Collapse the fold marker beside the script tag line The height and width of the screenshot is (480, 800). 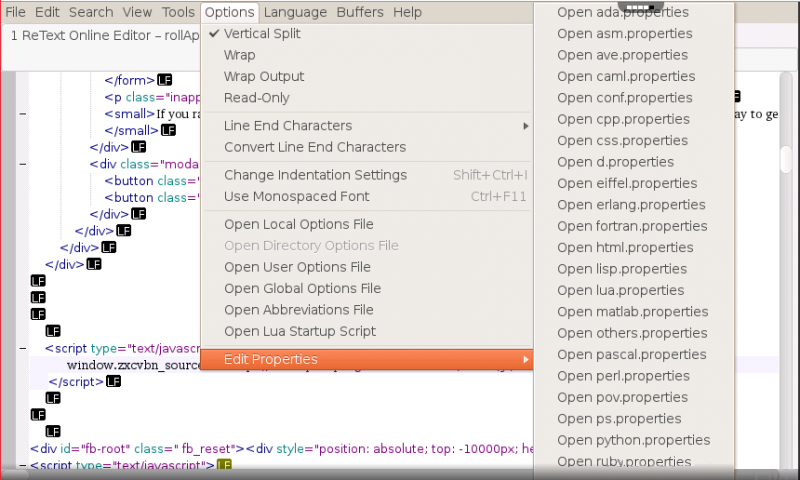pyautogui.click(x=22, y=349)
